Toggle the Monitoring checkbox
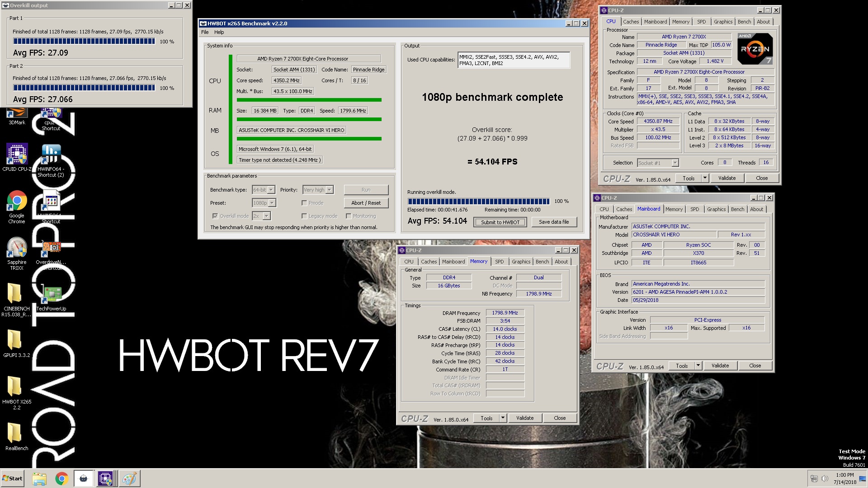This screenshot has width=868, height=488. tap(349, 216)
